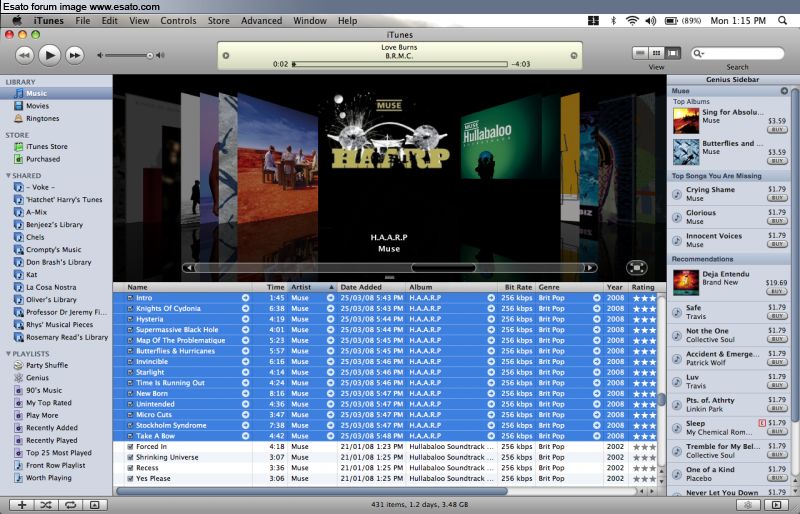Buy Crying Shame by Muse
The width and height of the screenshot is (800, 514).
click(777, 198)
